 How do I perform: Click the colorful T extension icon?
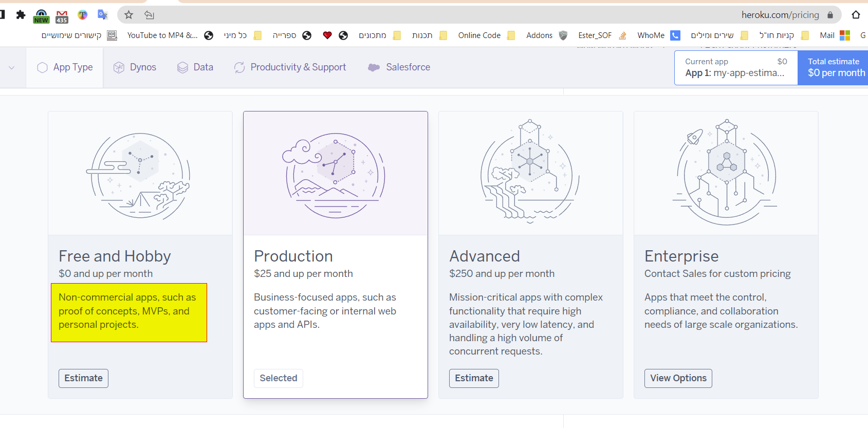(82, 15)
